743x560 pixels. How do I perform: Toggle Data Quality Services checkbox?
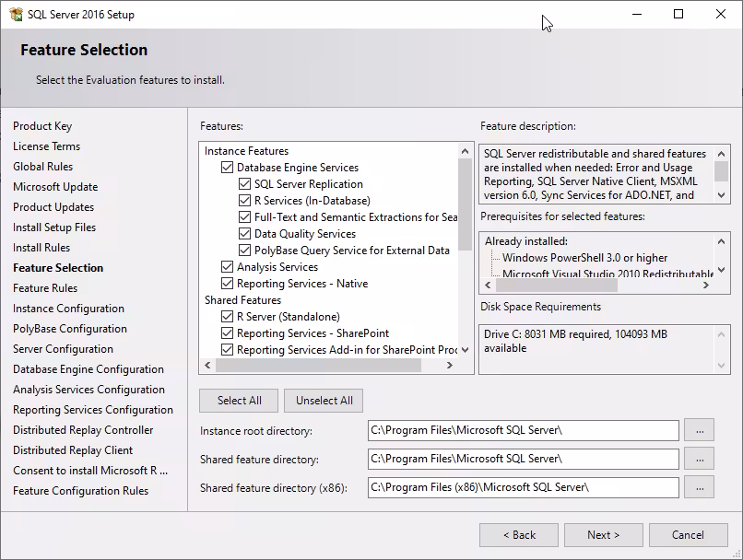click(244, 234)
